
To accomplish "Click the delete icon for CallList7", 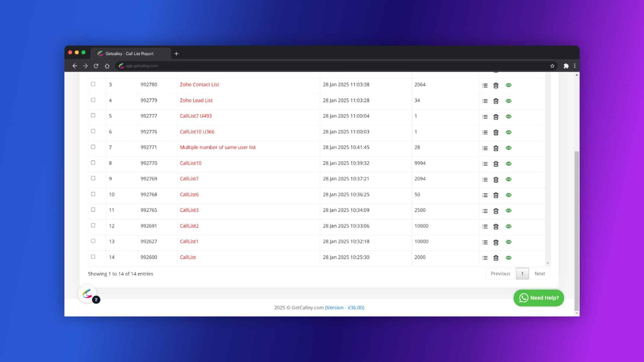I will 495,179.
